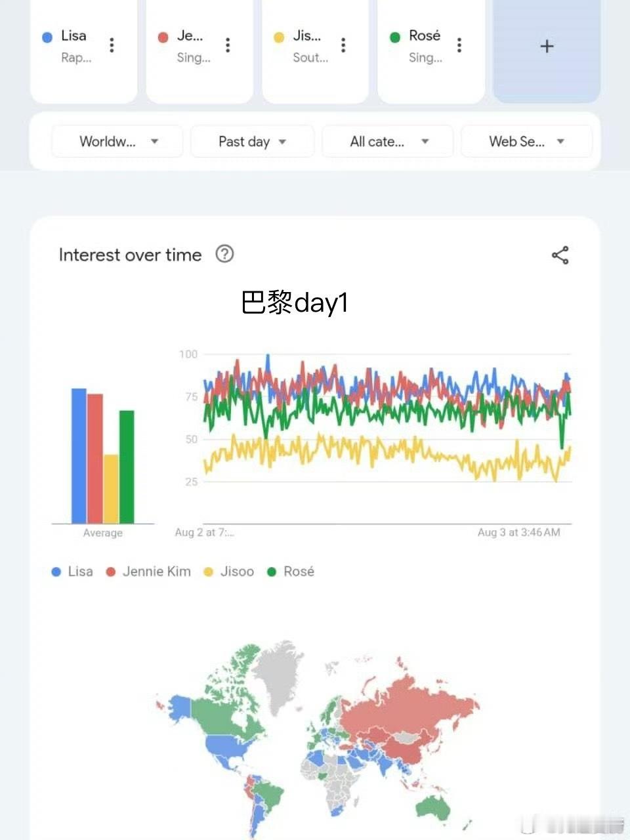
Task: Click the share icon for Interest over time
Action: [x=560, y=255]
